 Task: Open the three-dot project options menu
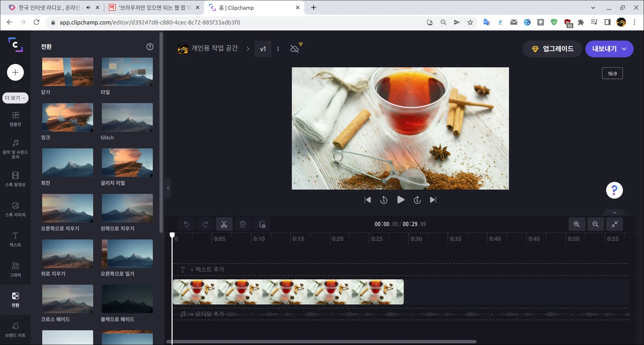[x=278, y=49]
